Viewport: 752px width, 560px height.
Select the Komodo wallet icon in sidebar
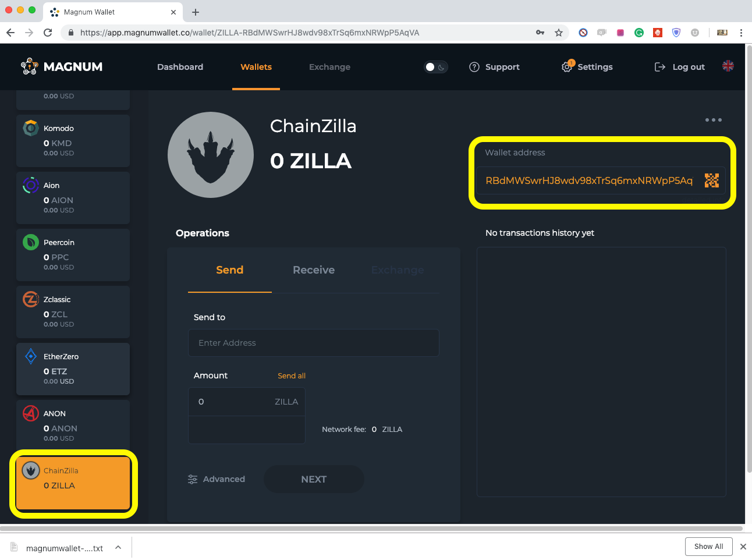click(31, 127)
